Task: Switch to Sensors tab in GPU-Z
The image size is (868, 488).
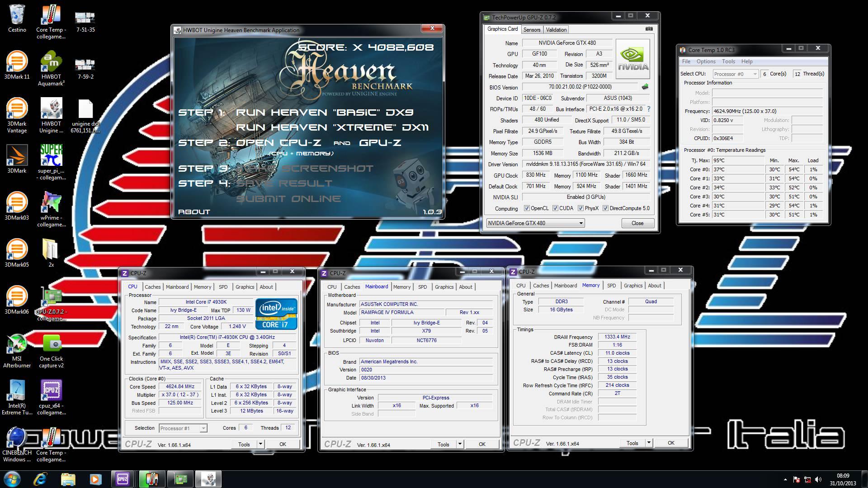Action: coord(532,30)
